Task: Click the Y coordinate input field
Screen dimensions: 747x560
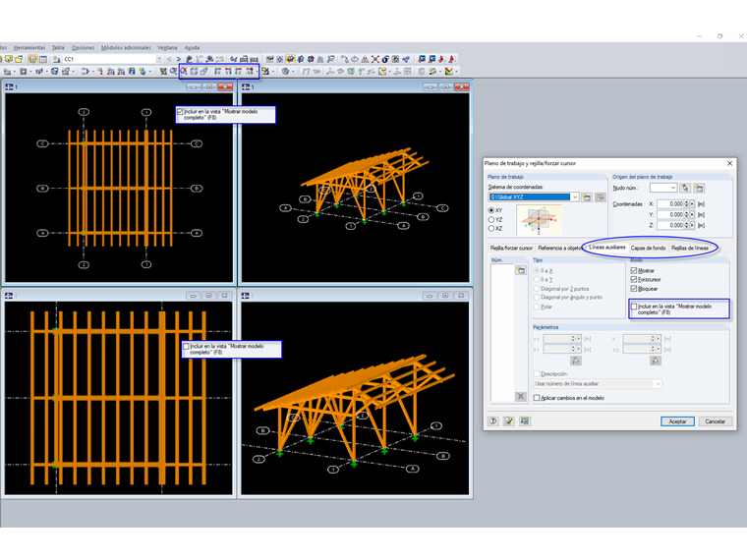Action: [x=670, y=214]
